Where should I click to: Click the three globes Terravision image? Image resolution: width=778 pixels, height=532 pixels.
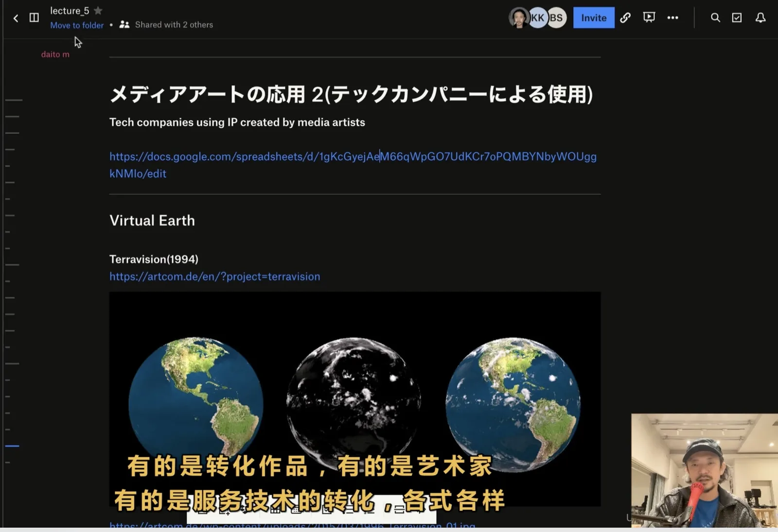pyautogui.click(x=354, y=389)
